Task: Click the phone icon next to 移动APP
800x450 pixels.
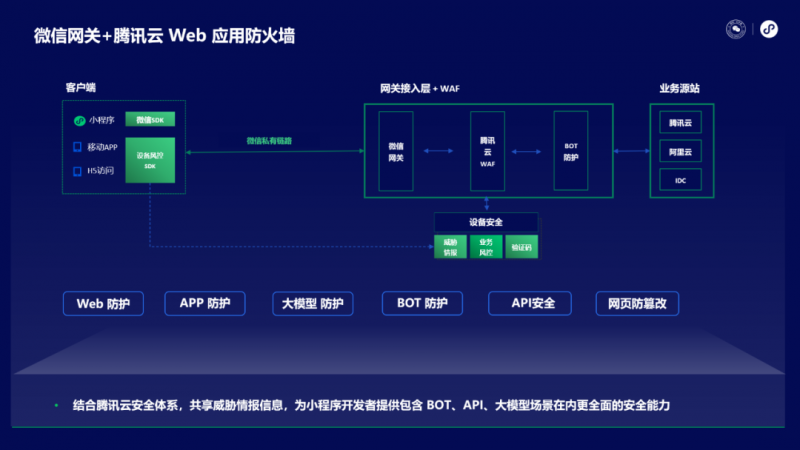Action: coord(78,146)
